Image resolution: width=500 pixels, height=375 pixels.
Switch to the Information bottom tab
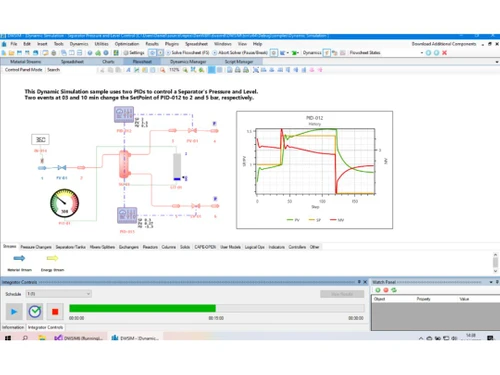pos(13,327)
